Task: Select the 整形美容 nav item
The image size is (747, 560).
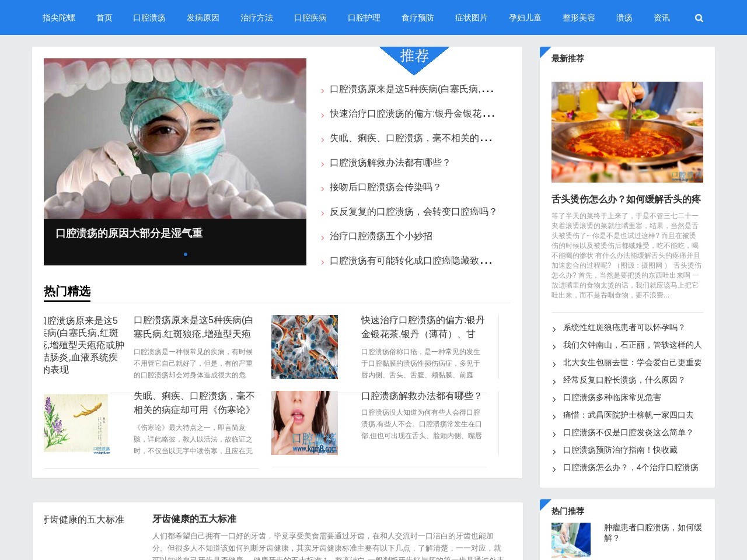Action: pyautogui.click(x=578, y=17)
